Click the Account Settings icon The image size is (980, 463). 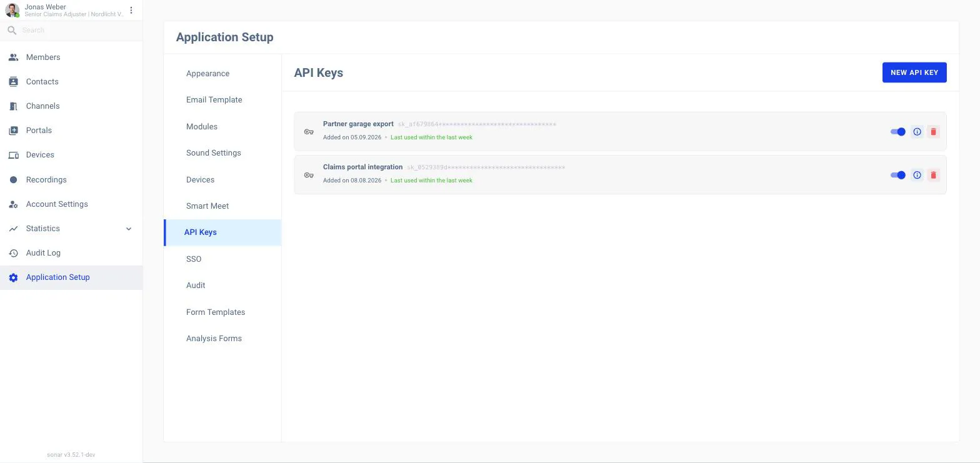click(x=13, y=204)
